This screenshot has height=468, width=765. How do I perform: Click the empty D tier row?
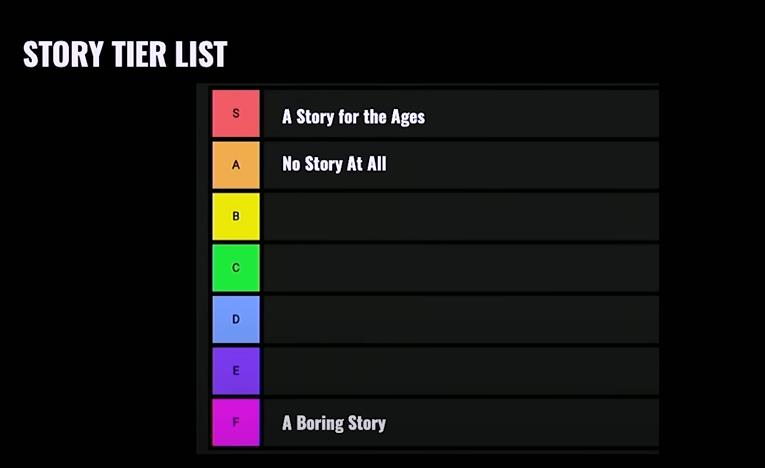click(x=461, y=319)
